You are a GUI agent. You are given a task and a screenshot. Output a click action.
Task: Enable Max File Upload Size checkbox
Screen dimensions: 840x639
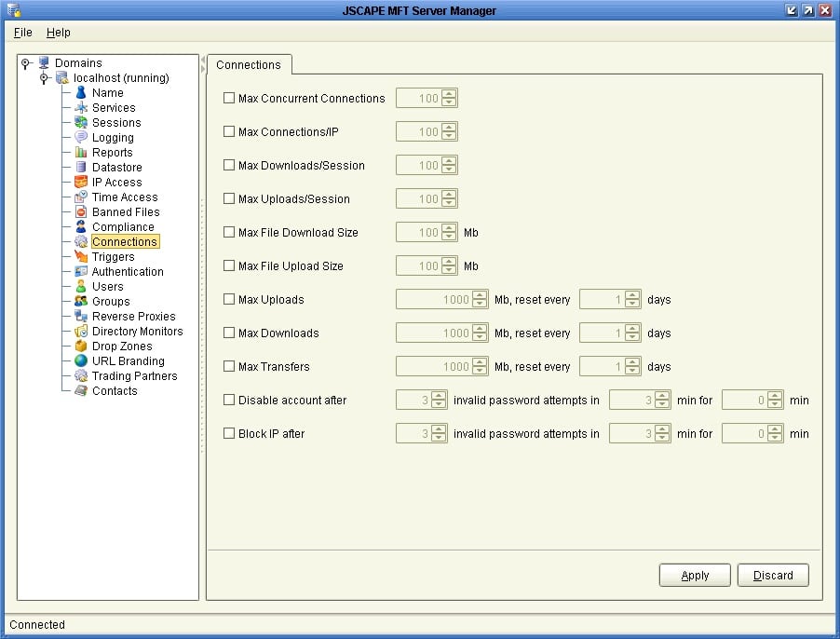click(229, 265)
